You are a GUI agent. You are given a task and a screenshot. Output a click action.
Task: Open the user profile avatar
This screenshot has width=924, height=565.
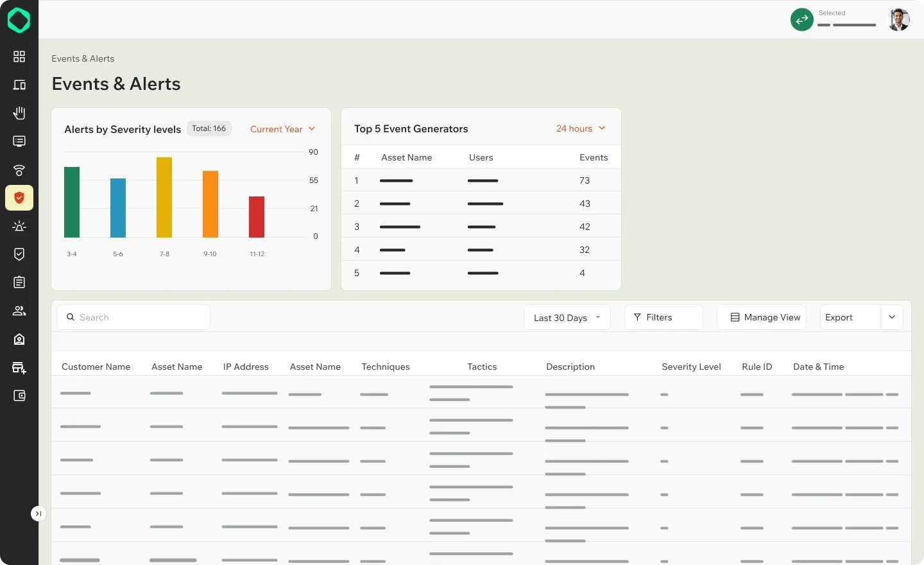click(x=898, y=20)
